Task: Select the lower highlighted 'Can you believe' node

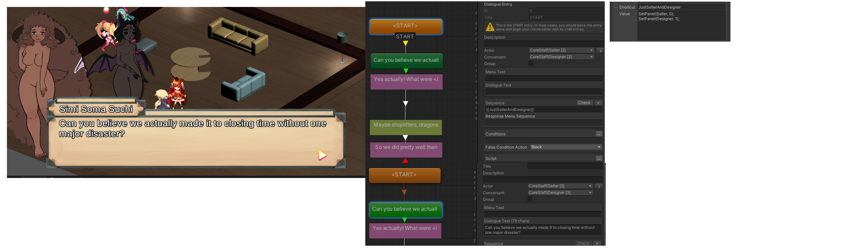Action: point(405,209)
